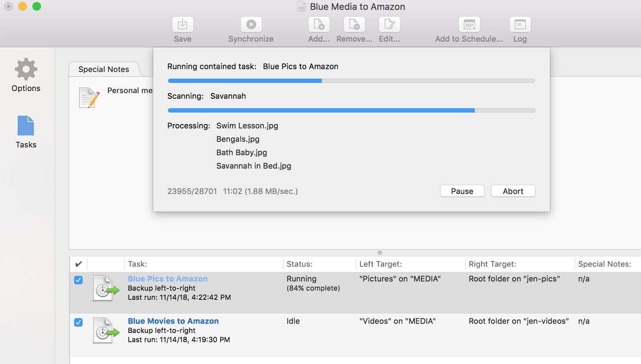Open the Edit... task toolbar icon

coord(389,24)
